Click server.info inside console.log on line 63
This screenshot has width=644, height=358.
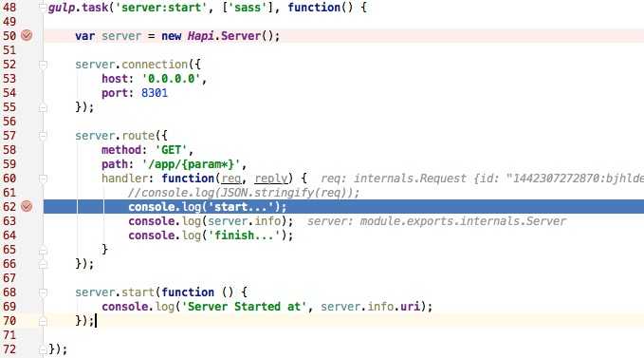point(244,221)
